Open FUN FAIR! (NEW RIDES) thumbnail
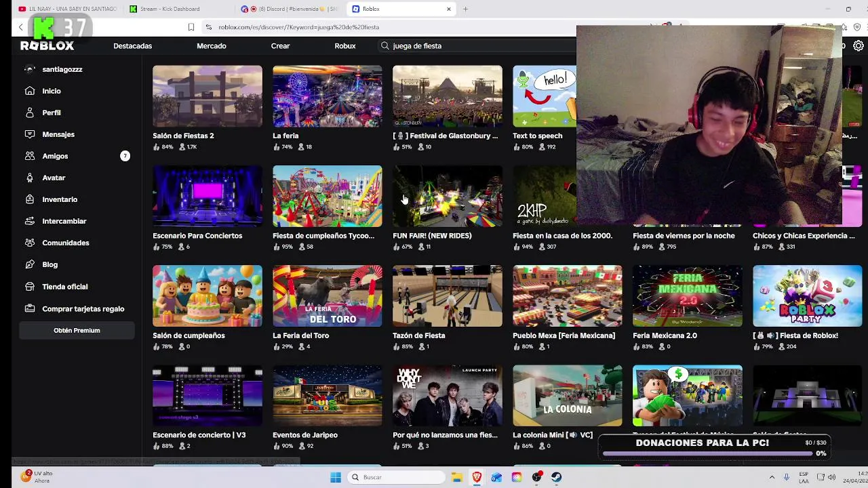This screenshot has width=868, height=488. 448,196
